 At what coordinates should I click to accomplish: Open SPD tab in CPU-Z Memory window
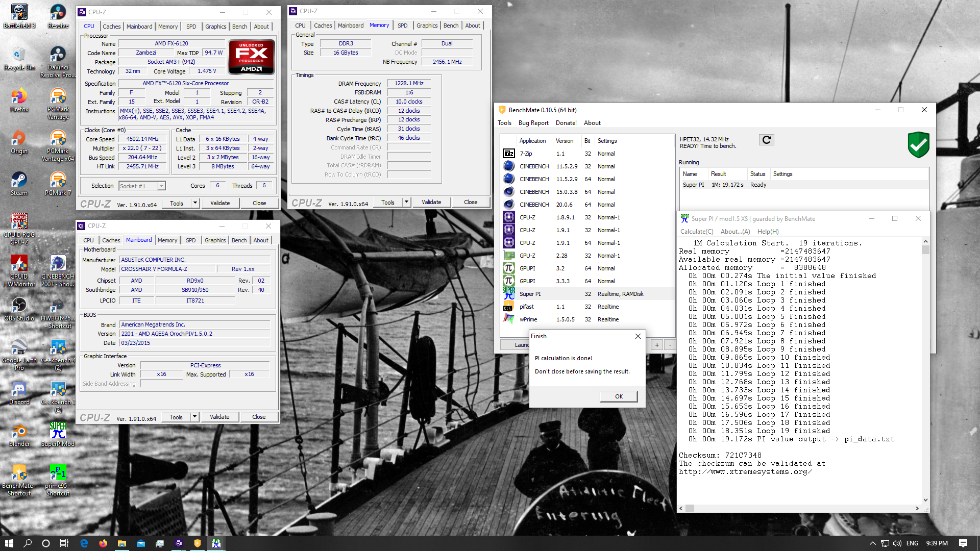coord(402,26)
